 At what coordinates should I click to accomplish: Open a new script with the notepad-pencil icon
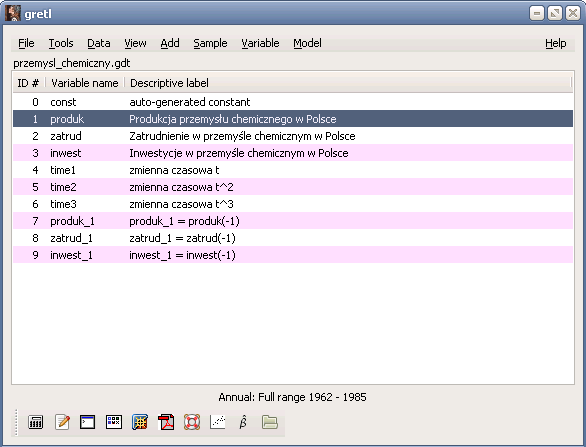62,422
